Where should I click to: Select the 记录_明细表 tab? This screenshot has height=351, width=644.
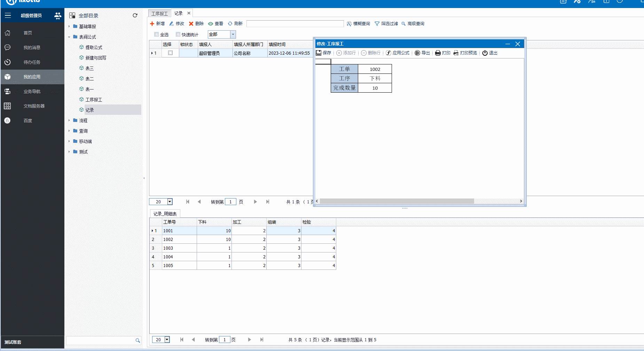[x=165, y=214]
